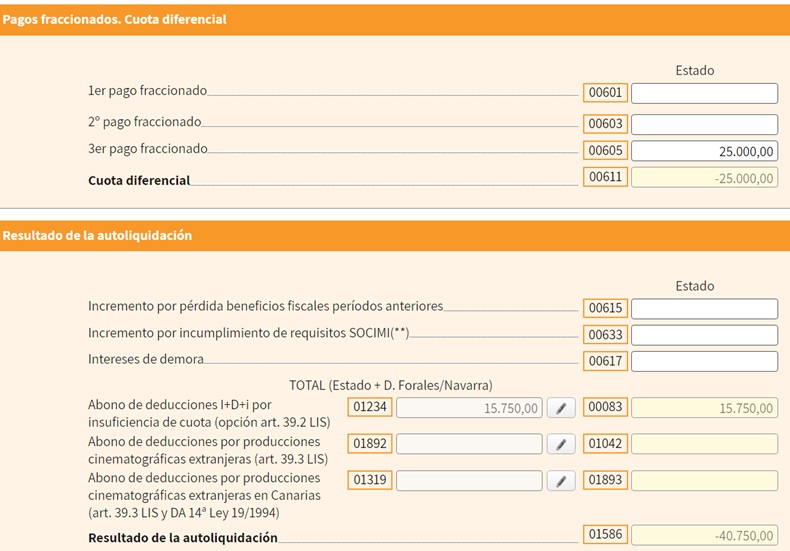Click the 2º pago fraccionado input 00603
The image size is (790, 551).
[704, 124]
